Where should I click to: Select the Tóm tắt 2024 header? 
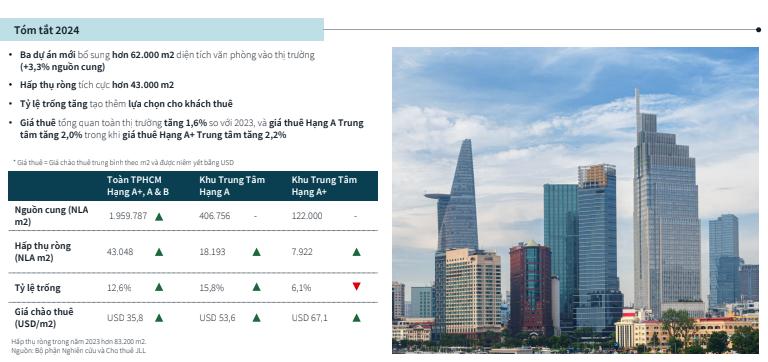click(162, 30)
